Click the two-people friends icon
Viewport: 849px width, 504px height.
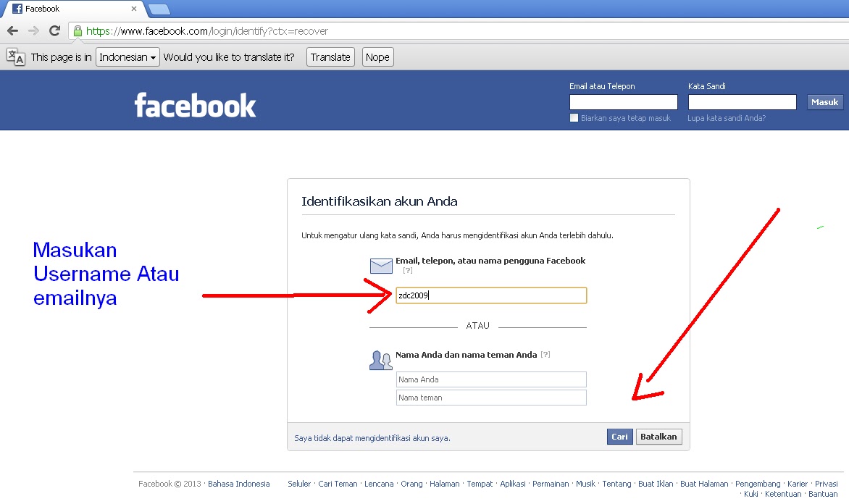[x=380, y=361]
